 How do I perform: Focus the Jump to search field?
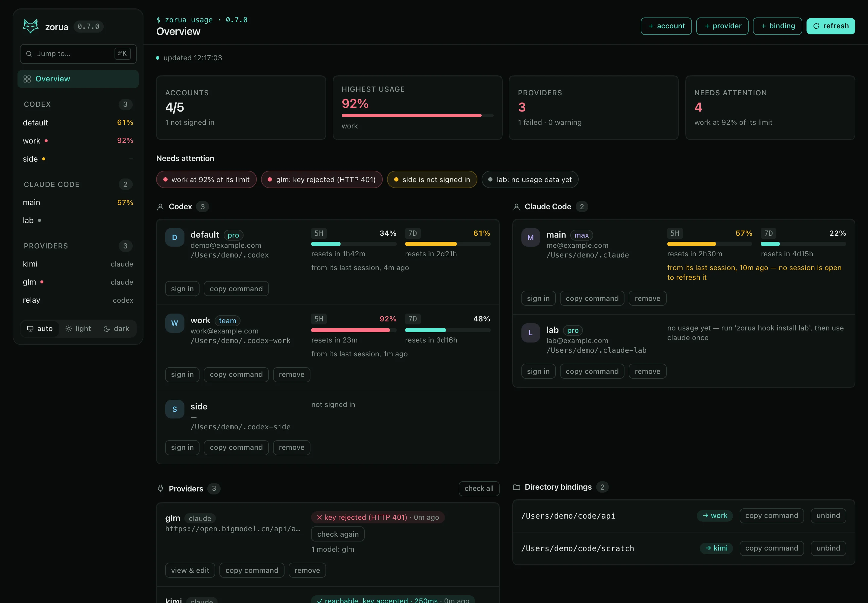coord(78,54)
